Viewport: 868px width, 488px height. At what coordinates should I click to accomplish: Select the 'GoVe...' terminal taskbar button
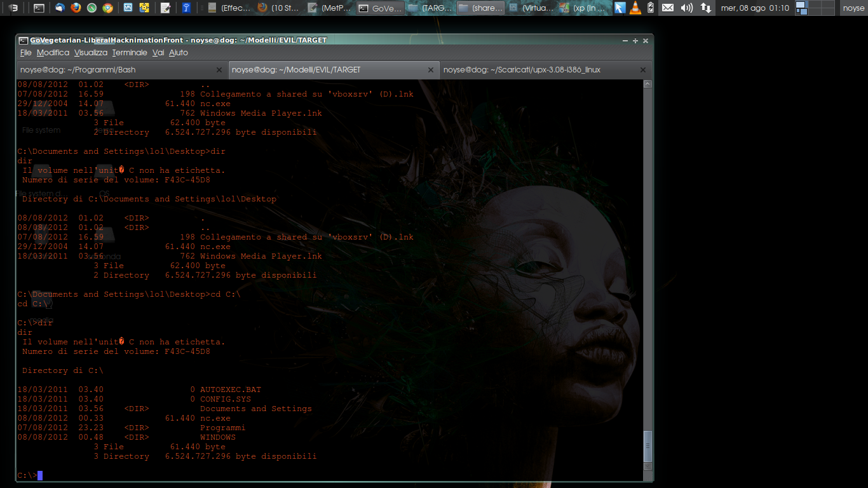click(379, 8)
